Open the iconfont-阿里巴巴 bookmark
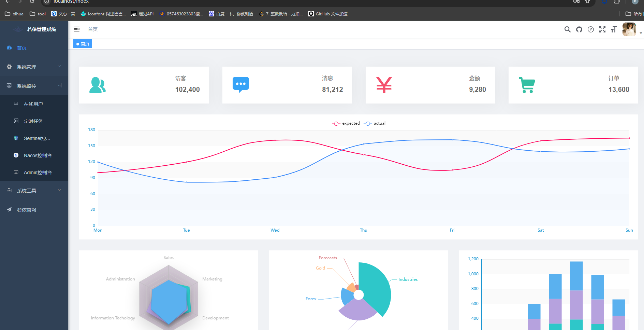The image size is (644, 330). 103,14
